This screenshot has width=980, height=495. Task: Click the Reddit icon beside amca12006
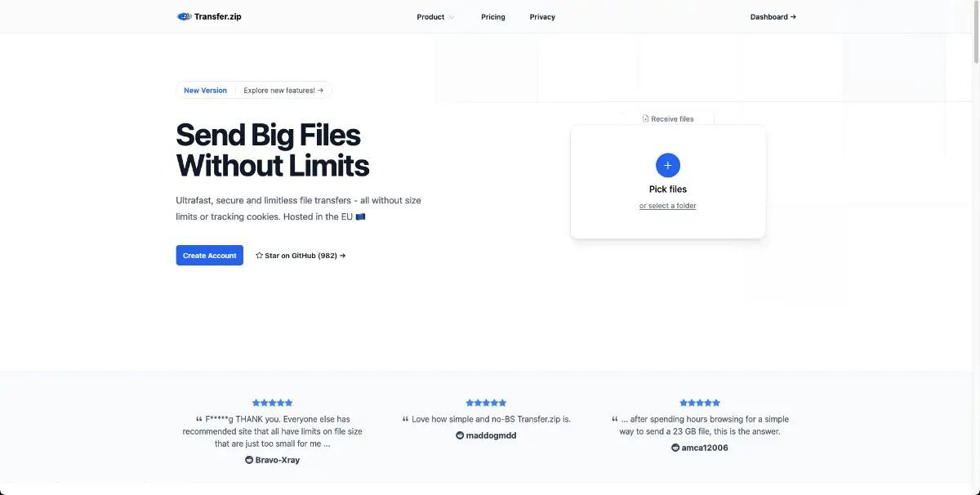tap(675, 448)
